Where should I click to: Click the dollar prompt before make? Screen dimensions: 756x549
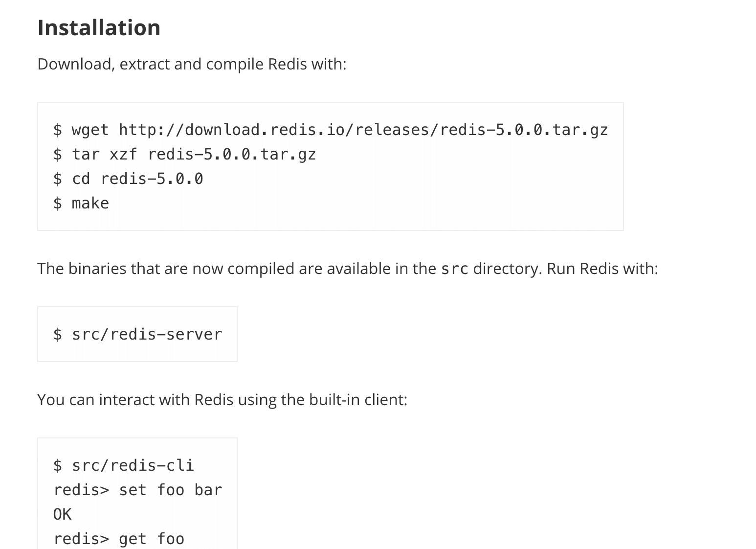tap(58, 203)
